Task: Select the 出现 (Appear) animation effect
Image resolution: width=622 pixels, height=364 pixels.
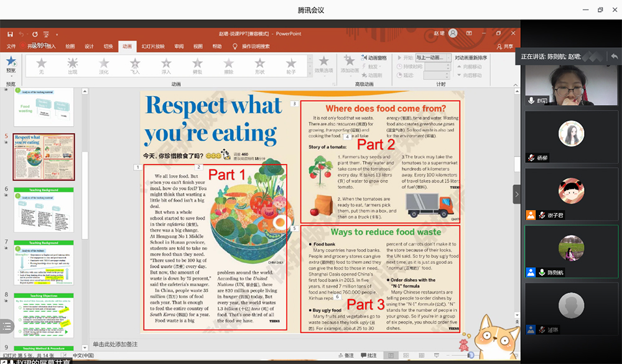Action: tap(73, 65)
